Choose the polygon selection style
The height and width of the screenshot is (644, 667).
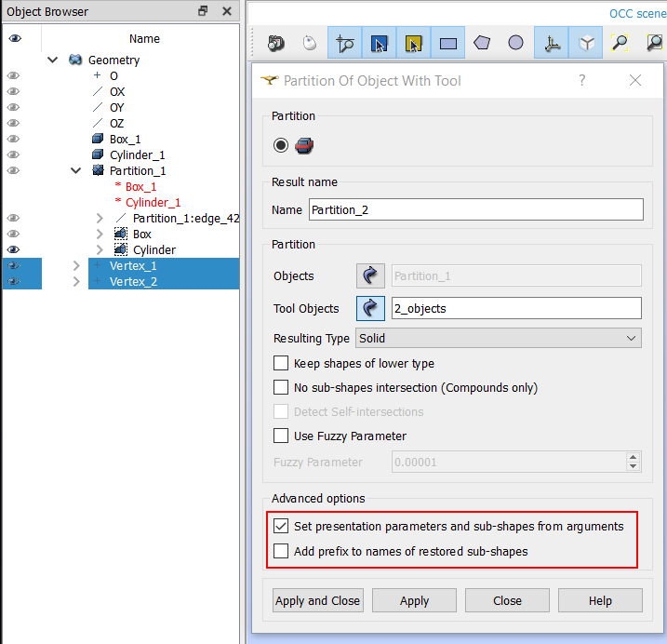482,43
